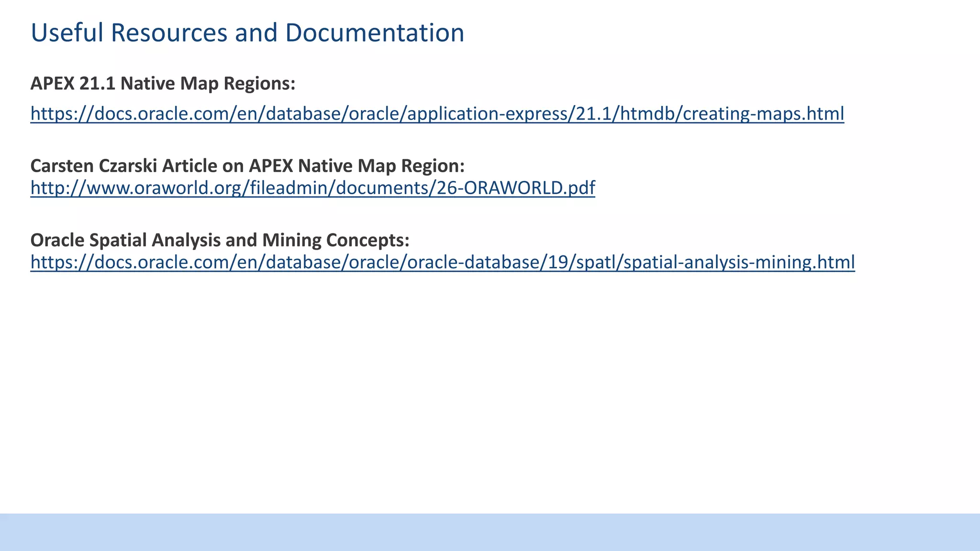This screenshot has width=980, height=551.
Task: Click the 'Carsten Czarski Article on APEX Native Map Region:' heading
Action: pos(247,165)
